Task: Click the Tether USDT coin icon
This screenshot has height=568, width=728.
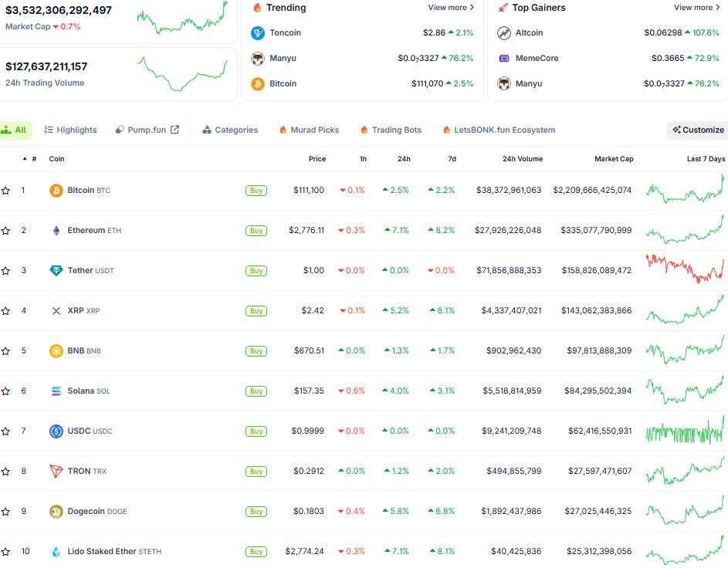Action: coord(56,270)
